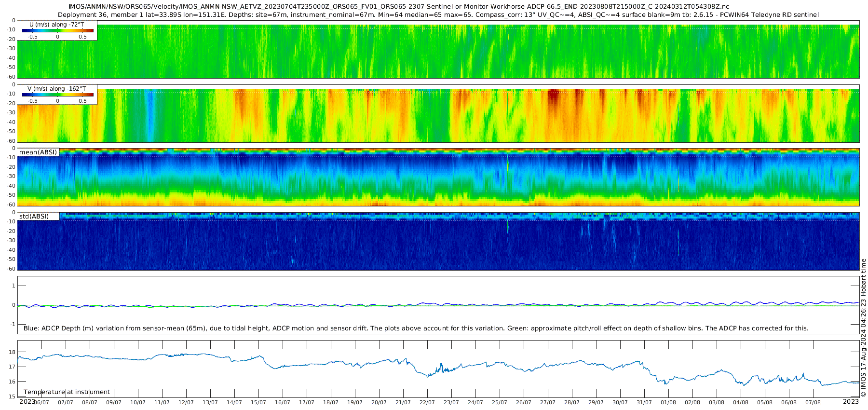Click the 'U (m/s) along -72°T' legend title
Screen dimensions: 868x410
click(57, 24)
